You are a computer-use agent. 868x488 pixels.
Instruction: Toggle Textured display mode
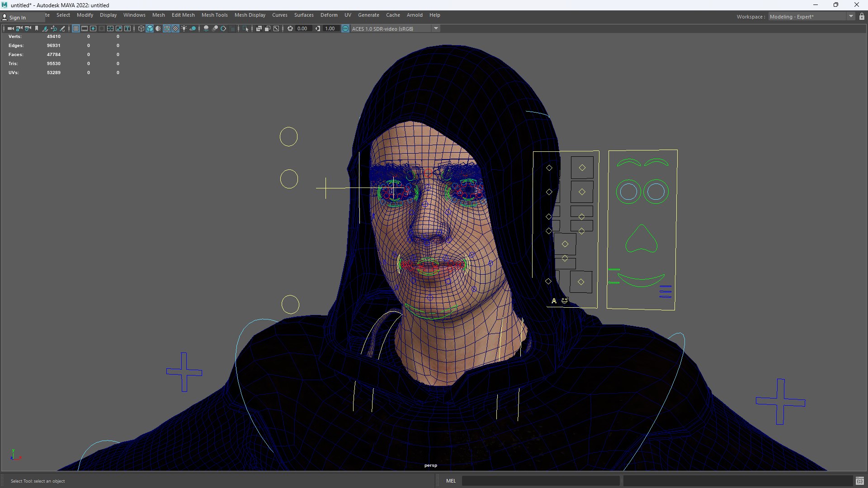pyautogui.click(x=175, y=28)
